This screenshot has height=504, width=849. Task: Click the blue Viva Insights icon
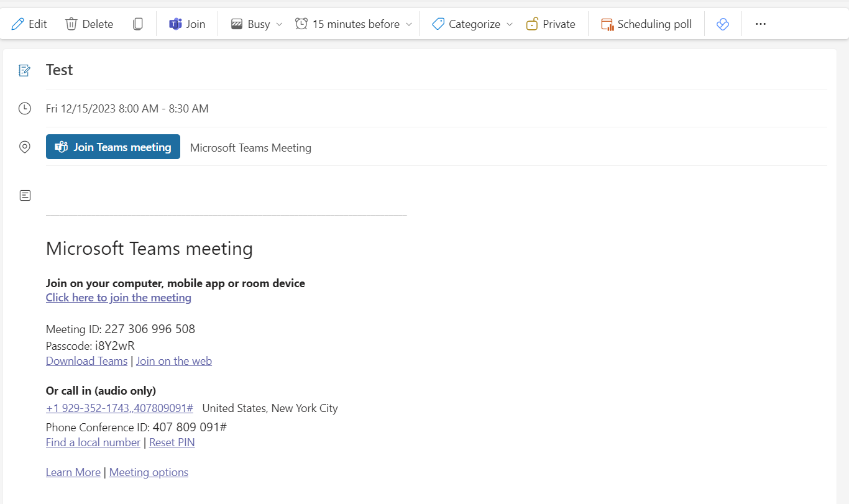(722, 24)
